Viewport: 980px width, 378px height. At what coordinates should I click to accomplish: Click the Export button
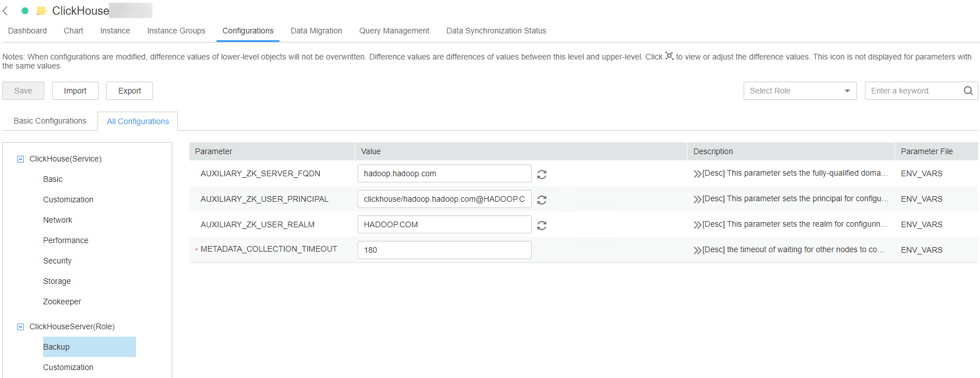click(x=129, y=91)
